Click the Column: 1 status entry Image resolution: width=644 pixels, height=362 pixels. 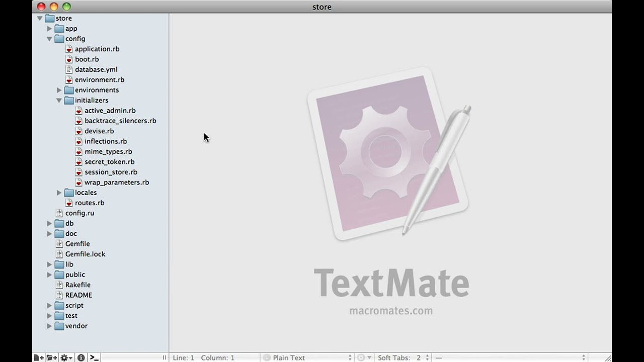click(x=218, y=357)
